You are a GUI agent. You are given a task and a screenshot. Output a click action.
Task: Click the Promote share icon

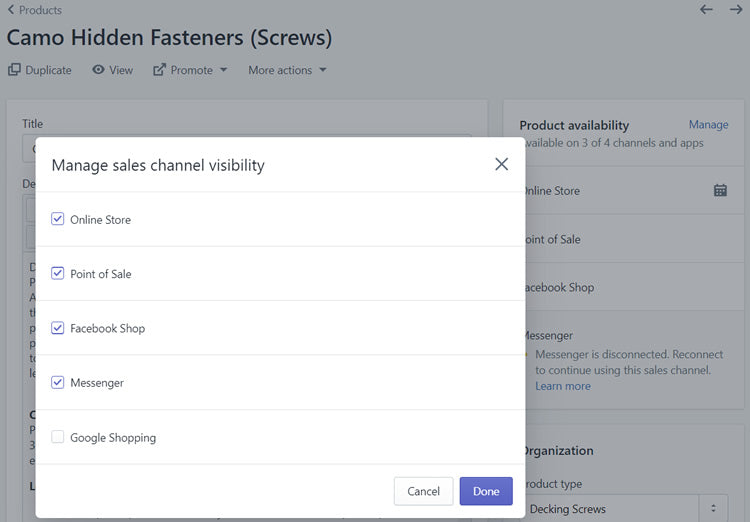[159, 70]
